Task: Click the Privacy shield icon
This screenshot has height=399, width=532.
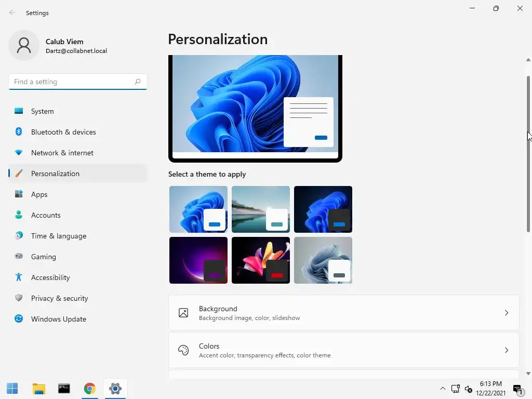Action: pyautogui.click(x=19, y=298)
